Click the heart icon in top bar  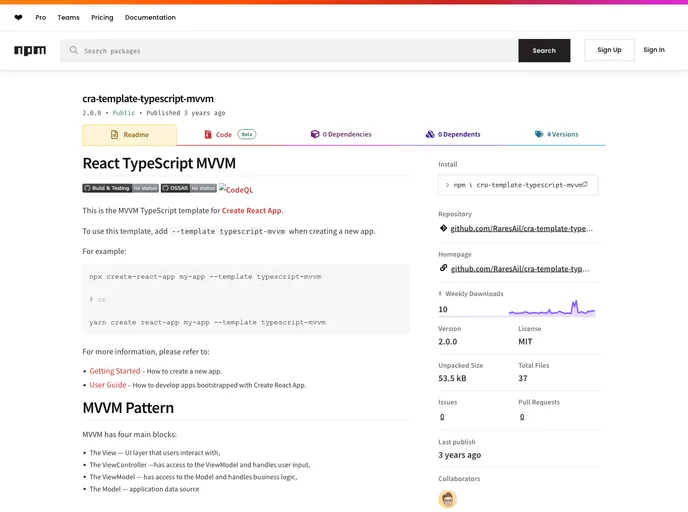pos(18,18)
